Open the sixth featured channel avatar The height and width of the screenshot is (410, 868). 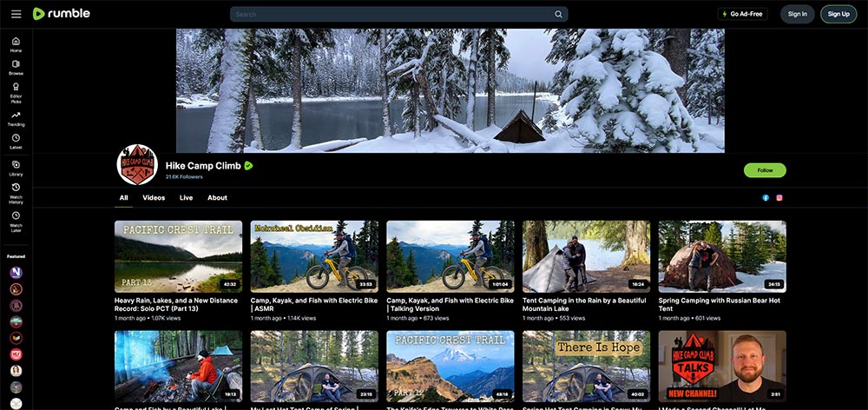pos(16,354)
